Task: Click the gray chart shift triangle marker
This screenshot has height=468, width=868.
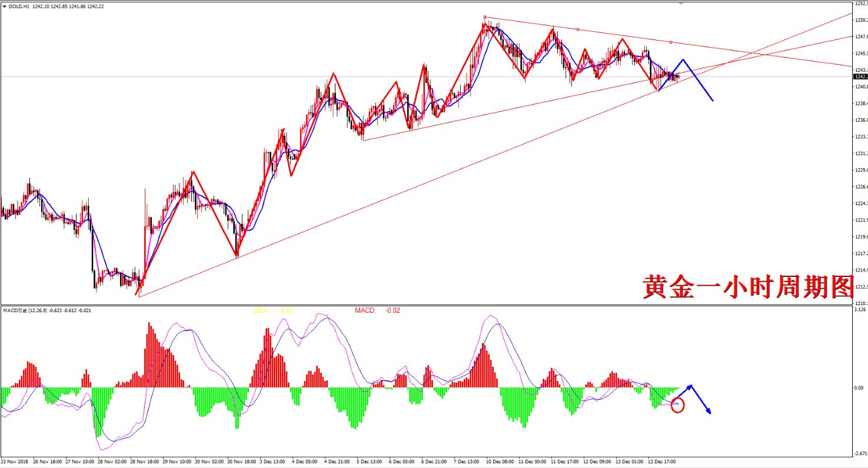Action: tap(681, 3)
